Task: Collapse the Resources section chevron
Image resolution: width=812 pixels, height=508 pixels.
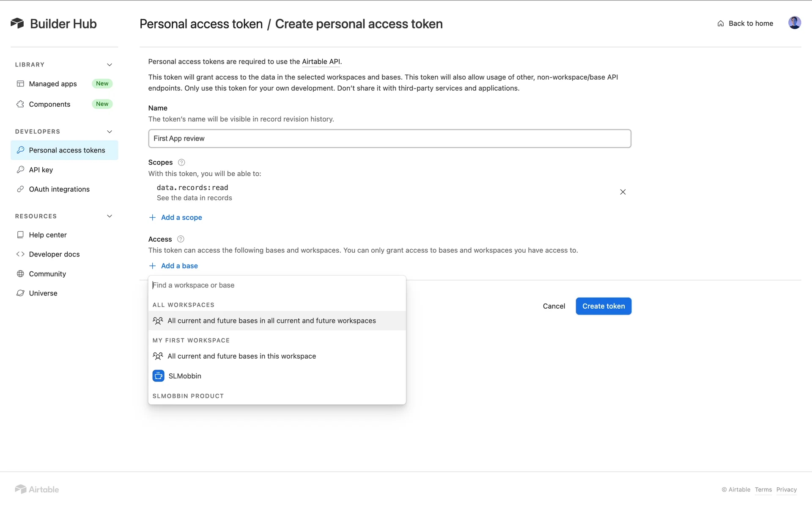Action: tap(110, 216)
